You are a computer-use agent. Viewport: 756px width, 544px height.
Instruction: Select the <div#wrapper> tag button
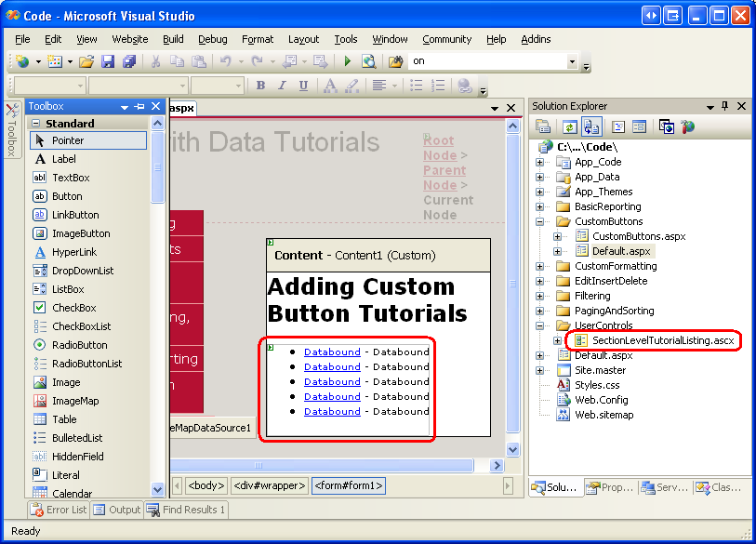(269, 485)
